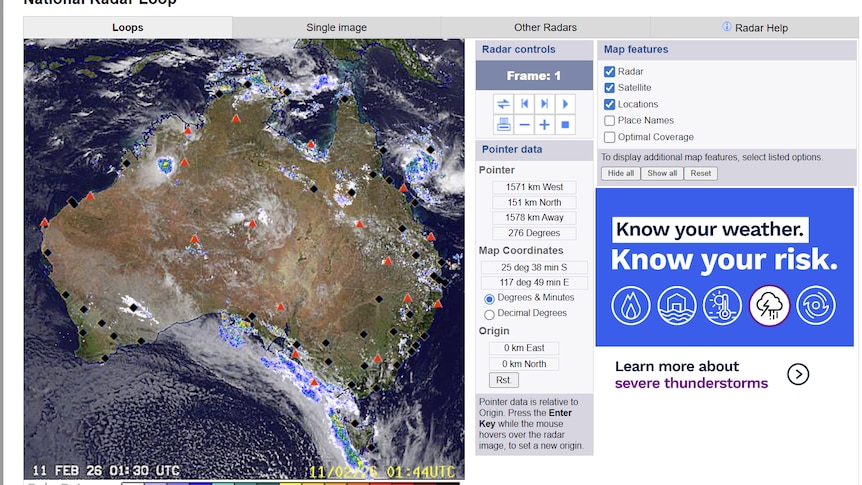
Task: Play the radar loop animation
Action: click(565, 104)
